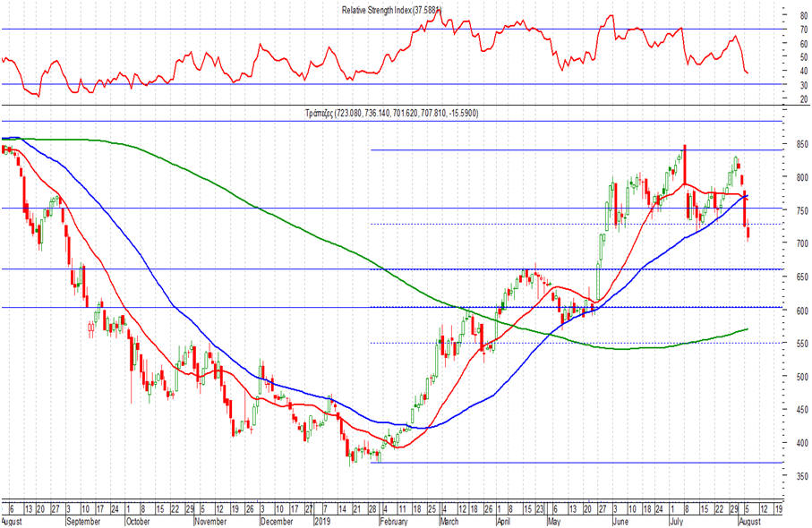Screen dimensions: 812x528
Task: Click the 650 price axis value
Action: pos(802,277)
